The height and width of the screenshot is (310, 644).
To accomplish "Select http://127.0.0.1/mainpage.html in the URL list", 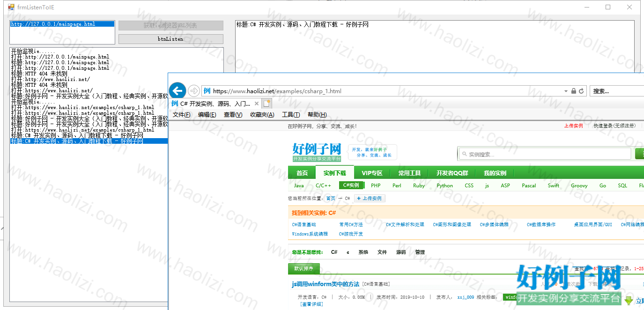I will point(62,24).
